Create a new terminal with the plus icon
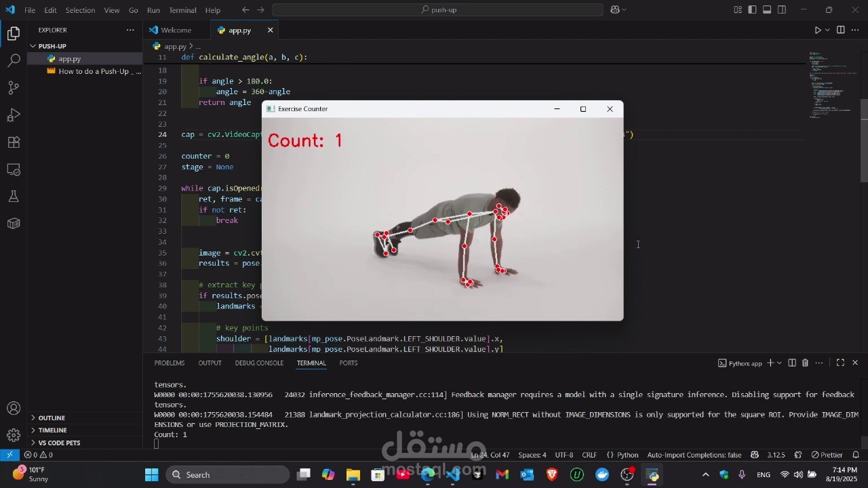 [x=770, y=363]
